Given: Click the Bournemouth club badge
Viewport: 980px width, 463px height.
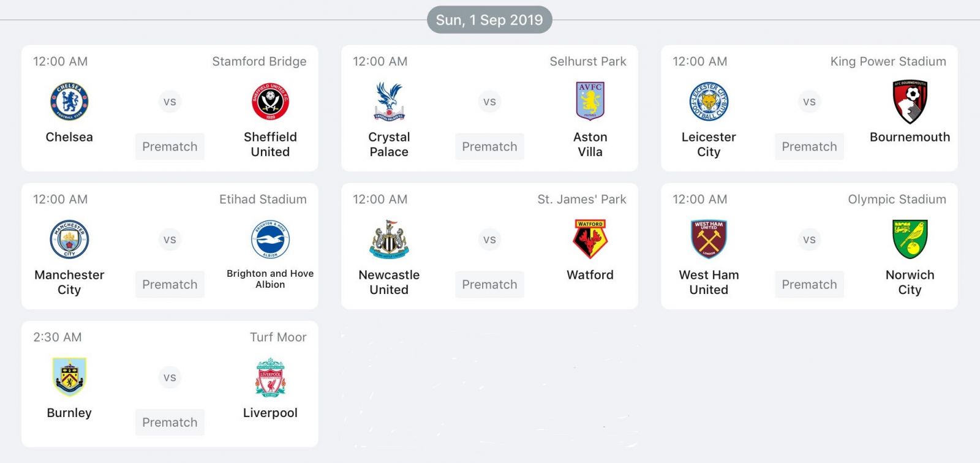Looking at the screenshot, I should pos(910,102).
